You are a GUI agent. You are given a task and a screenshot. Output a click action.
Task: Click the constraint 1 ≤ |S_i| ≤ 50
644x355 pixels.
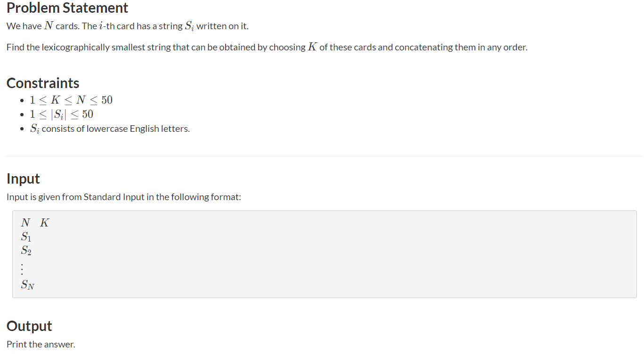[x=62, y=114]
